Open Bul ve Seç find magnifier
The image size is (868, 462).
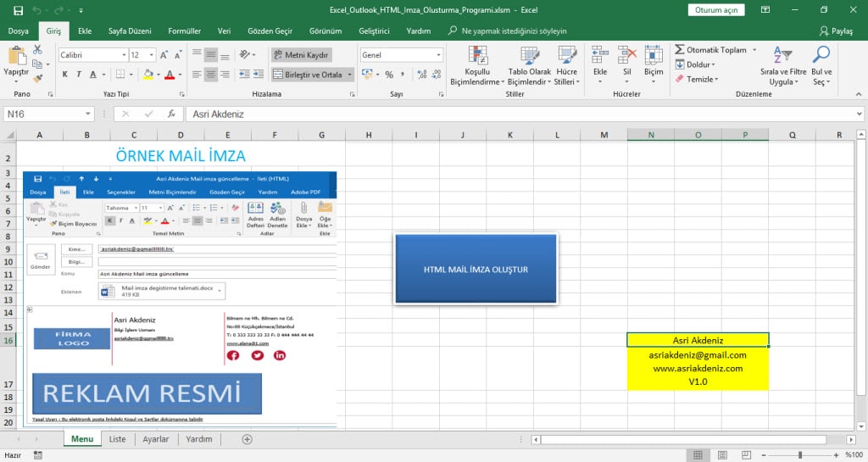pos(821,65)
